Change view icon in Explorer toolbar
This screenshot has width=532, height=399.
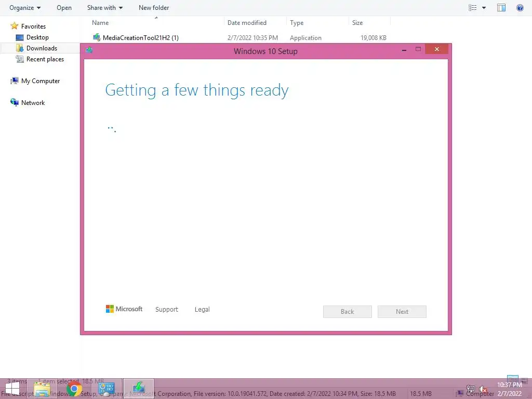click(472, 7)
